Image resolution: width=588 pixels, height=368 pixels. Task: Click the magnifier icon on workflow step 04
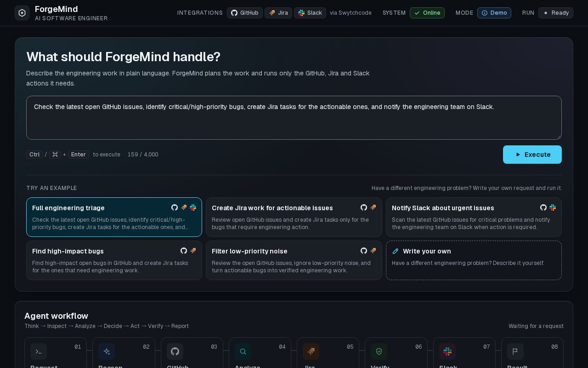click(x=243, y=351)
